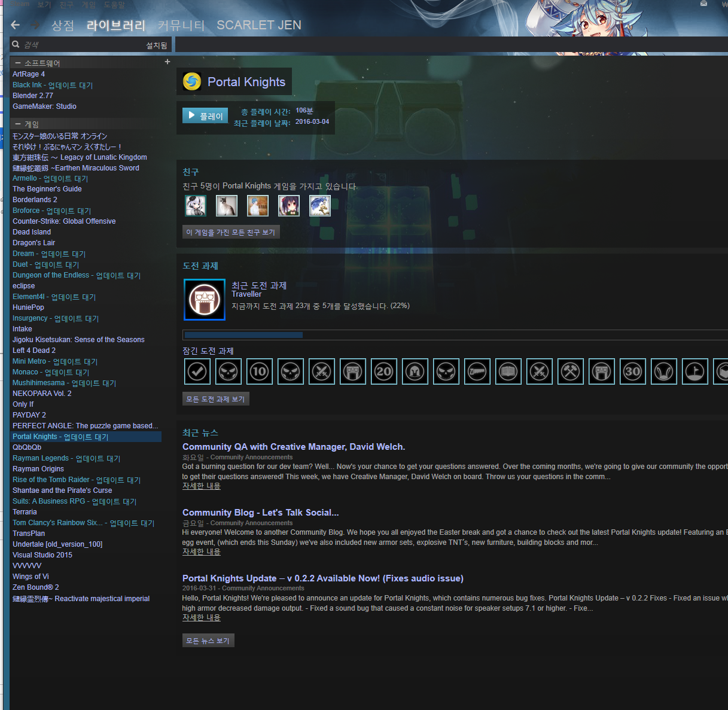Click the Portal Knights game logo icon
The width and height of the screenshot is (728, 710).
coord(192,81)
